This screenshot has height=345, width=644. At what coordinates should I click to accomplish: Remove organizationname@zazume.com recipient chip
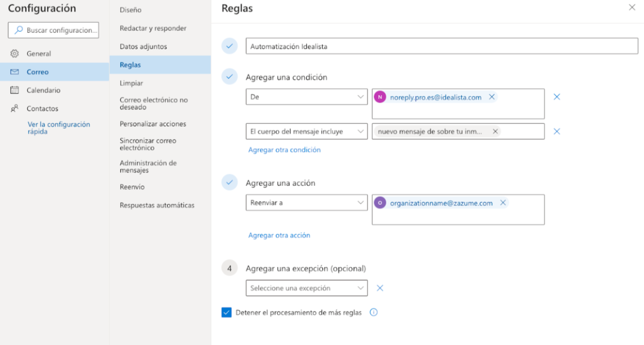(x=503, y=203)
